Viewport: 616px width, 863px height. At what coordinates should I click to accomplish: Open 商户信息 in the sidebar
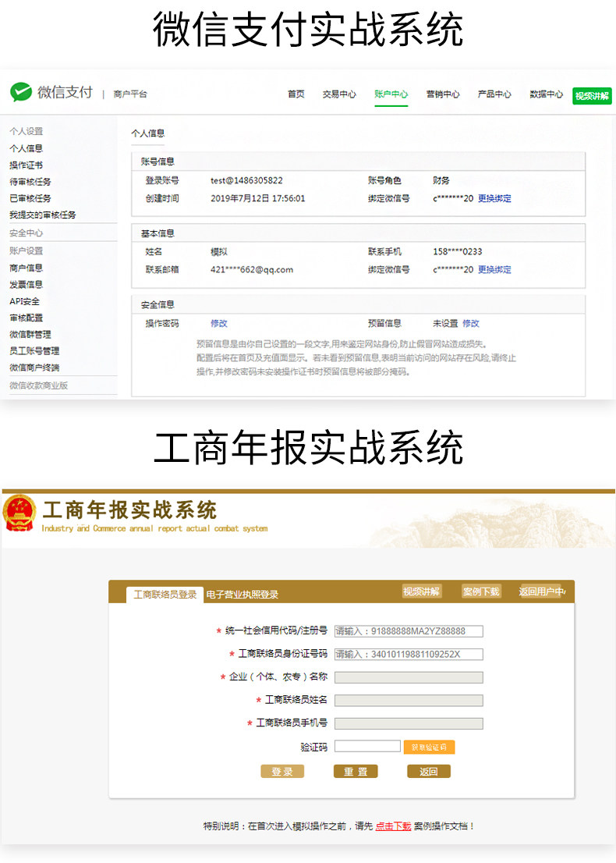tap(26, 268)
